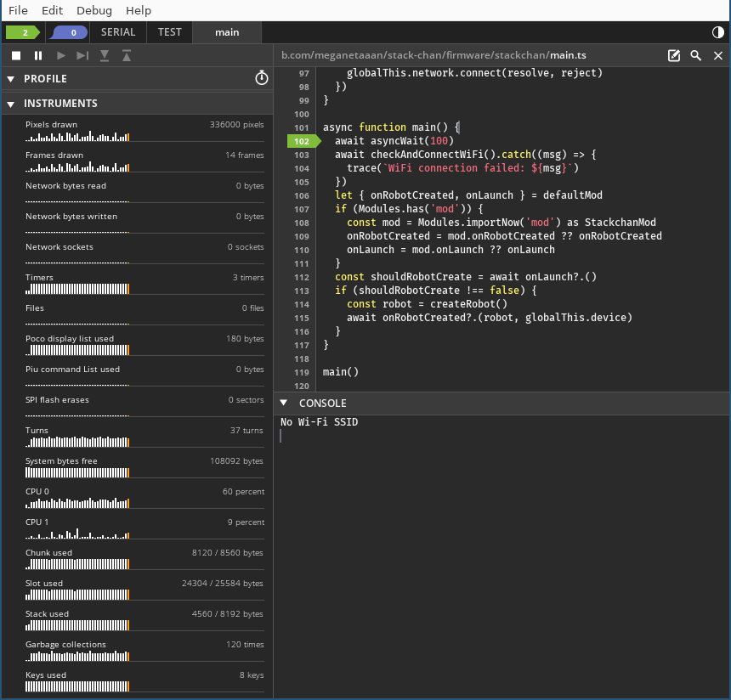Click the 'System bytes free' value 108092 bytes
Image resolution: width=731 pixels, height=700 pixels.
[236, 461]
